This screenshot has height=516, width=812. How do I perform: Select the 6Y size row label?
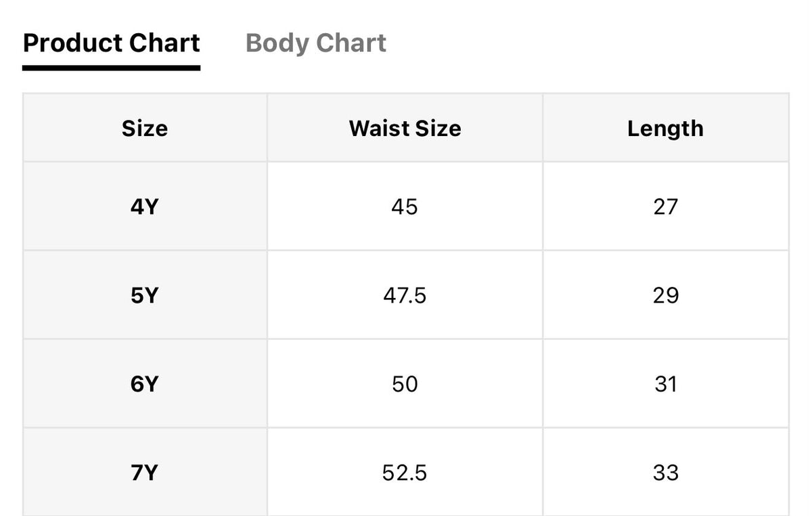(x=144, y=384)
